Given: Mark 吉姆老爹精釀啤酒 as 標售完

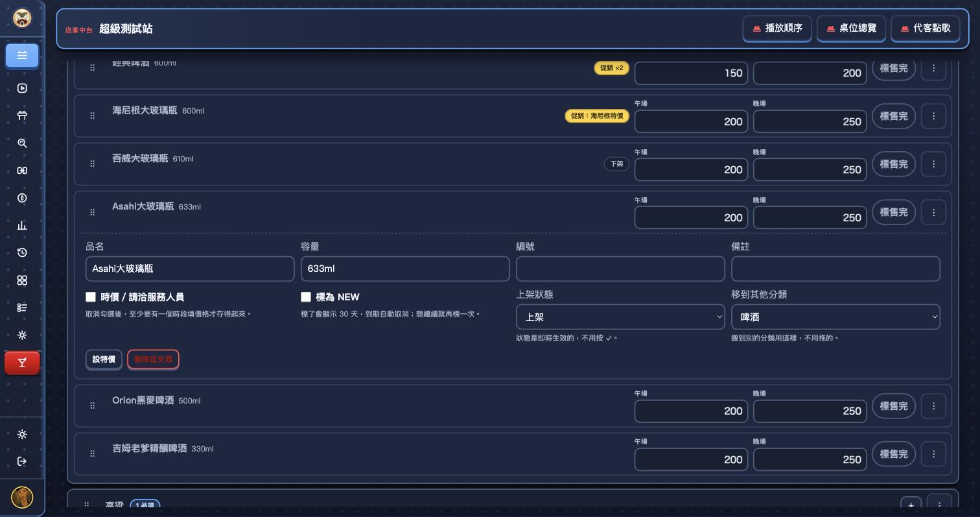Looking at the screenshot, I should [893, 454].
